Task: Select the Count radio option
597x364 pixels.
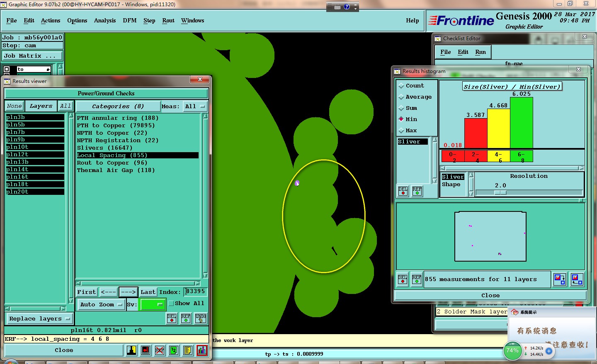Action: pos(401,86)
